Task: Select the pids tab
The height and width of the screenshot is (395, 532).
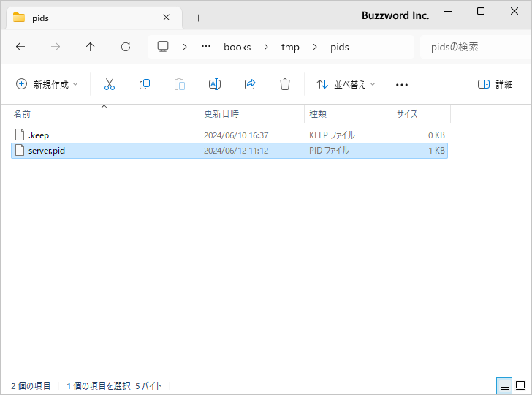Action: tap(94, 18)
